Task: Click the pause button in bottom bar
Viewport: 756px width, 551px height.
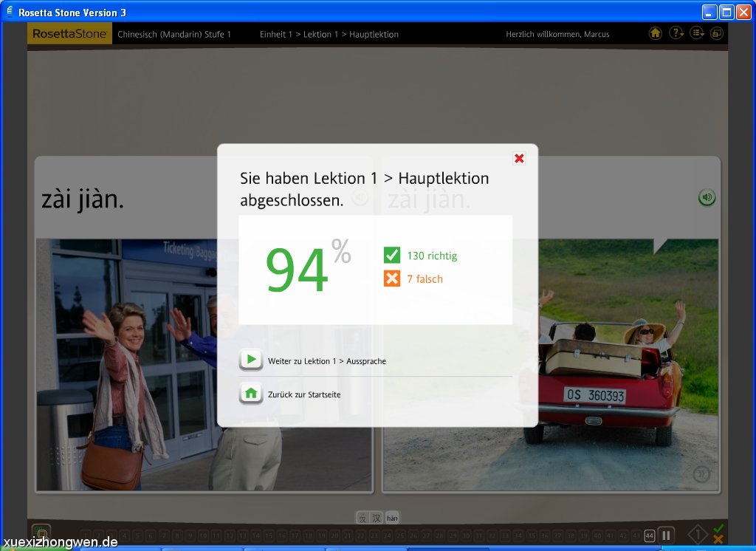Action: tap(666, 535)
